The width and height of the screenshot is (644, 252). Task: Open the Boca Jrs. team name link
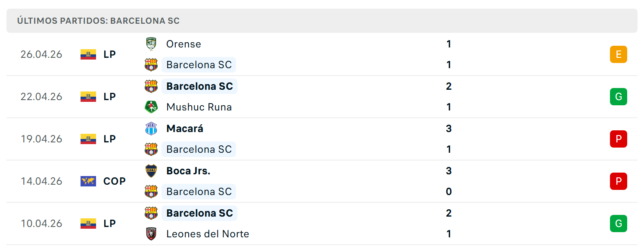(x=188, y=171)
